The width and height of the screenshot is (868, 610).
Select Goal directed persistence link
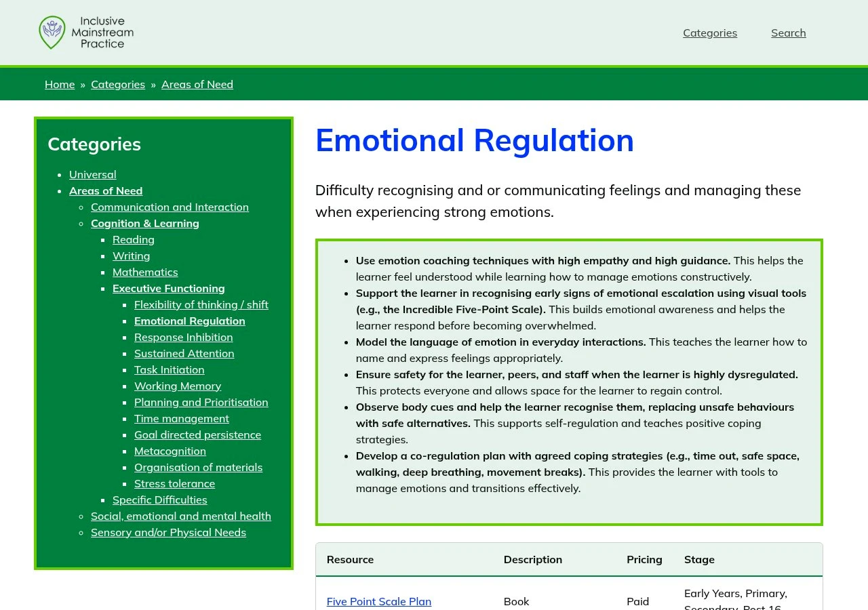click(197, 434)
